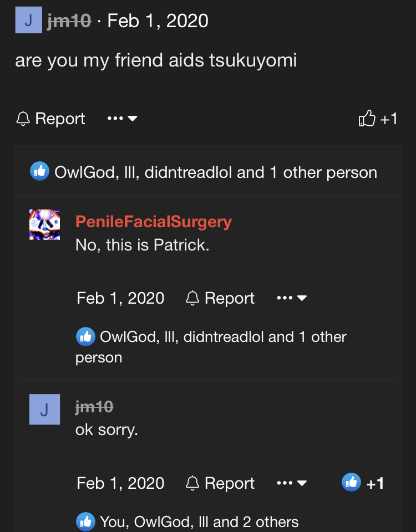Report the 'No, this is Patrick.' comment
Viewport: 416px width, 532px height.
pos(221,298)
